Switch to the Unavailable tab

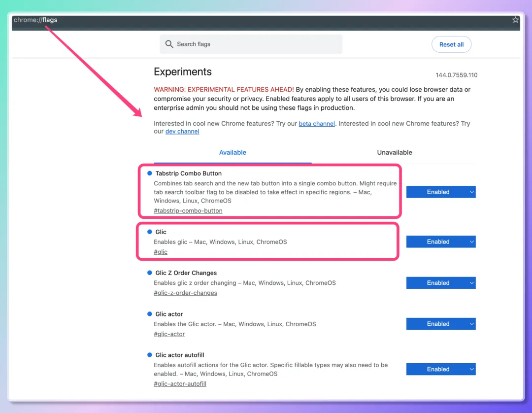(x=394, y=153)
